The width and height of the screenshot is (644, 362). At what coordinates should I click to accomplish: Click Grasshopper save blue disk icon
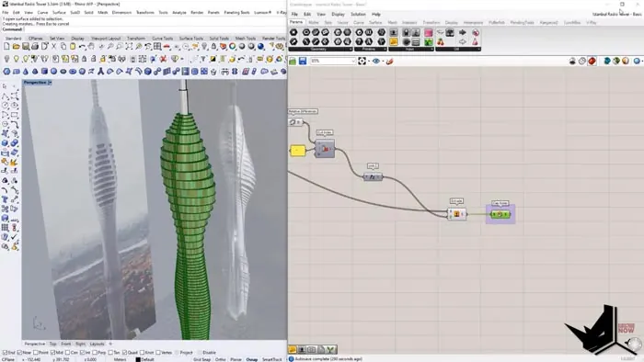point(303,61)
